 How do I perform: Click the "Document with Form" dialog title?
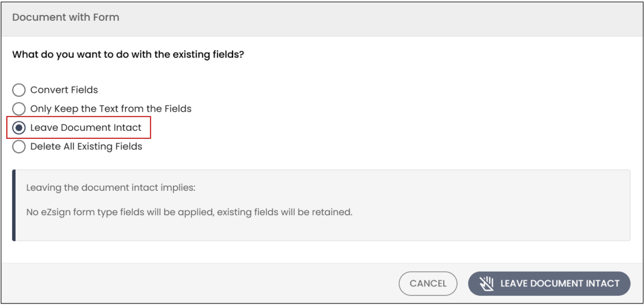click(x=66, y=17)
